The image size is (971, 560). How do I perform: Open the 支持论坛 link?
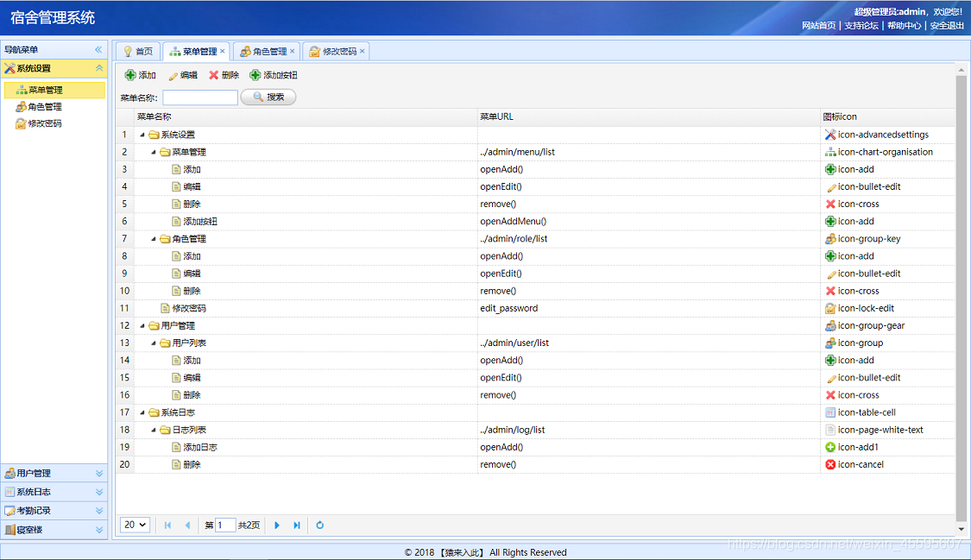click(x=861, y=25)
